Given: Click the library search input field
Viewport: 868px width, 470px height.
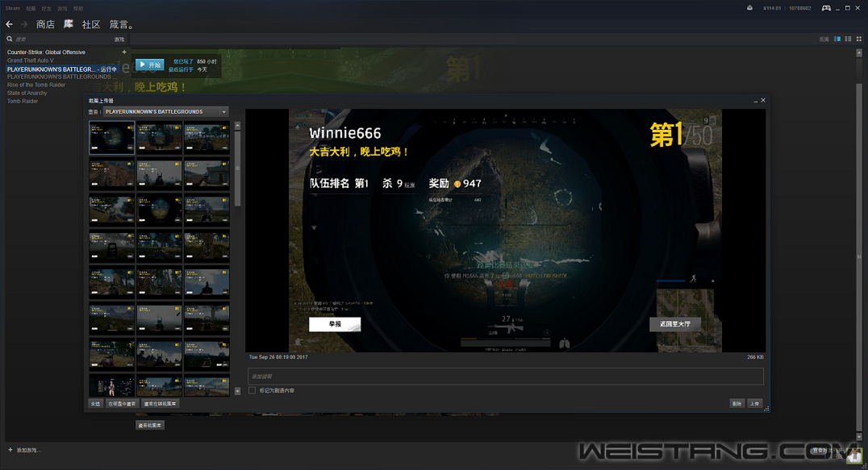Looking at the screenshot, I should pyautogui.click(x=62, y=40).
